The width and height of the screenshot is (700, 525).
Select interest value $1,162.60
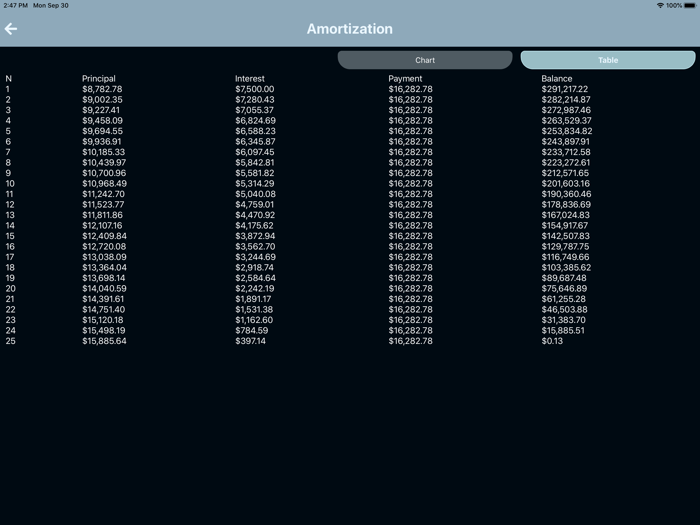[x=254, y=320]
